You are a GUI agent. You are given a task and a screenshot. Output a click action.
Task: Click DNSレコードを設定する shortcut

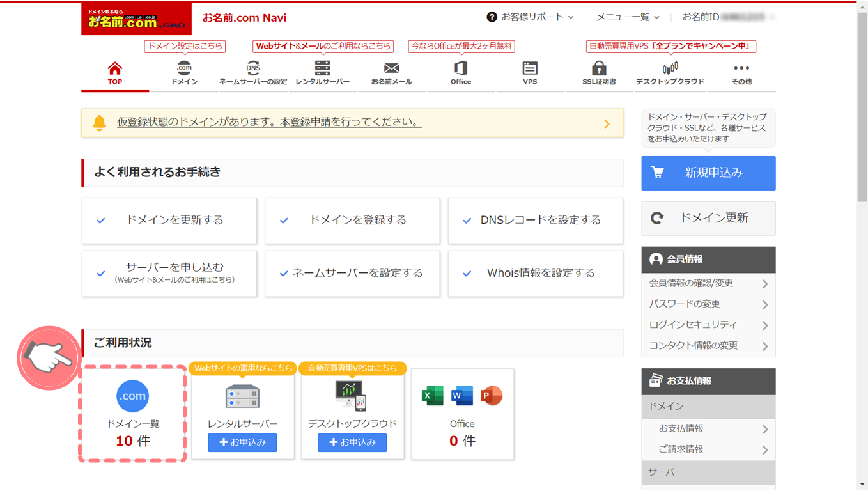pyautogui.click(x=536, y=221)
